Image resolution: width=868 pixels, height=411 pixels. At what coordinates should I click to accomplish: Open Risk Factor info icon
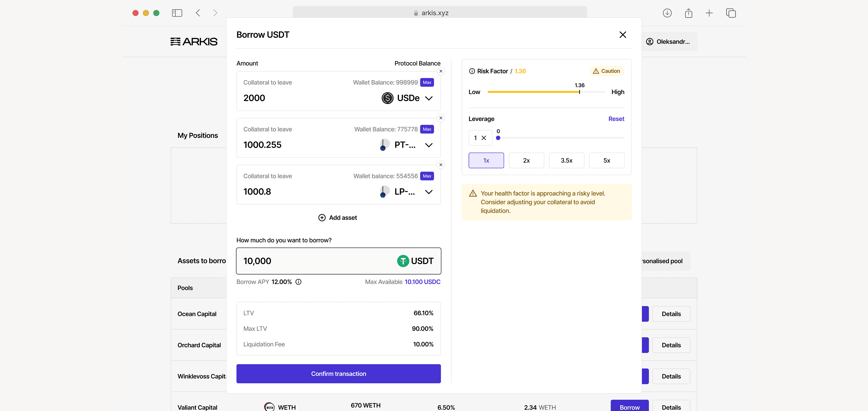coord(472,71)
